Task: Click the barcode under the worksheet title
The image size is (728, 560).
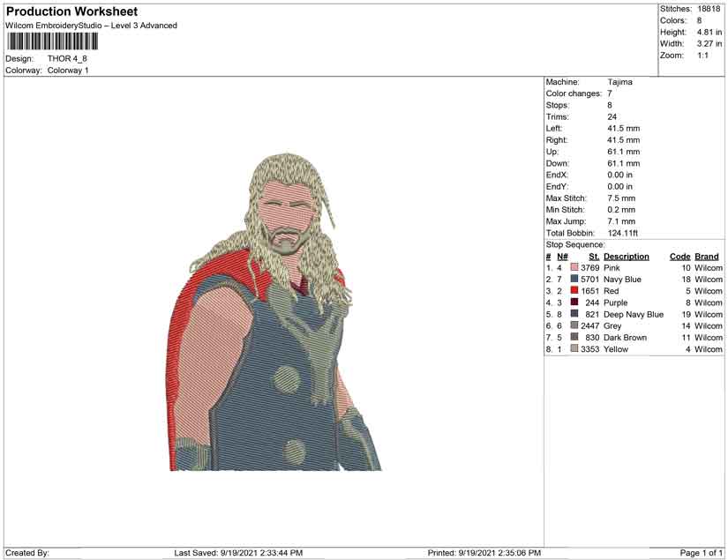Action: pos(52,41)
